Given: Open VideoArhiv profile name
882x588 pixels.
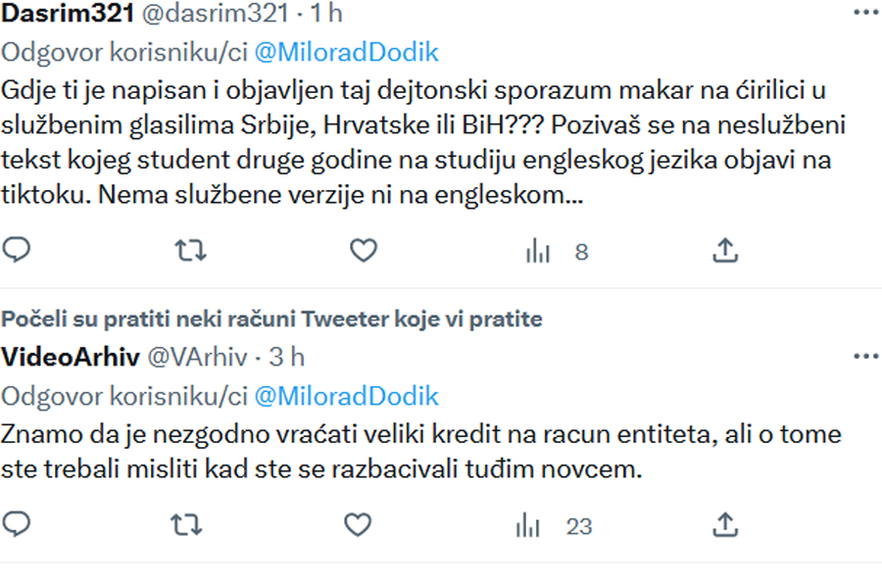Looking at the screenshot, I should pyautogui.click(x=71, y=358).
